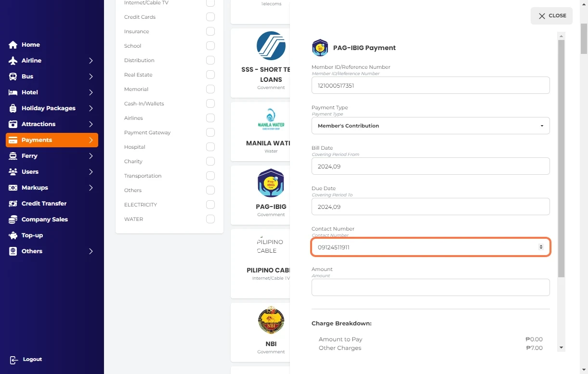Viewport: 588px width, 374px height.
Task: Open the Credit Transfer menu item
Action: tap(44, 204)
